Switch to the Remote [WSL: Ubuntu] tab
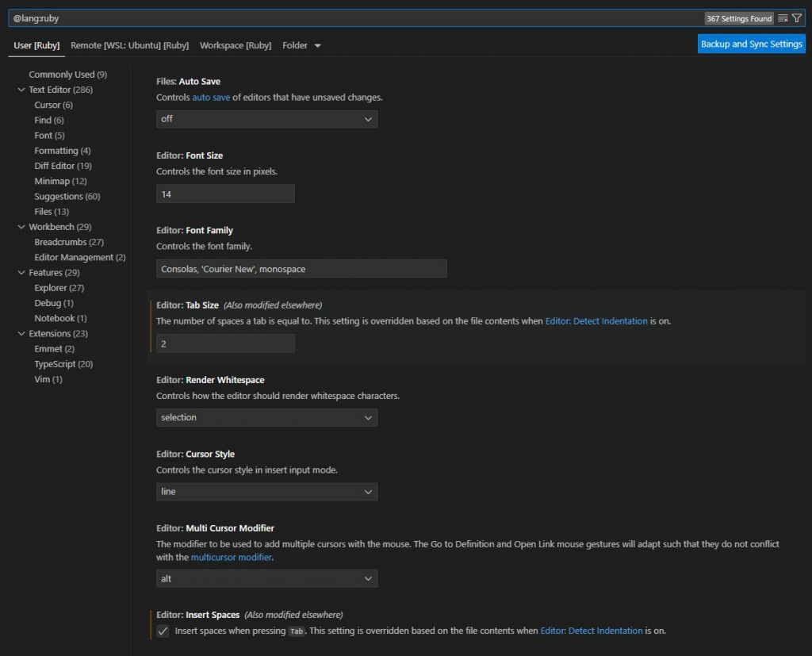812x656 pixels. pyautogui.click(x=129, y=45)
